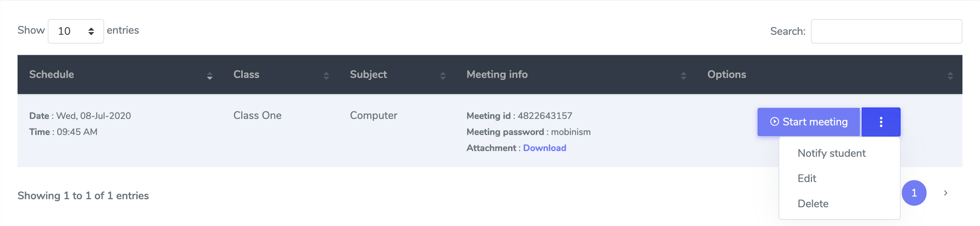Viewport: 980px width, 226px height.
Task: Sort by Meeting info column arrows
Action: 683,76
